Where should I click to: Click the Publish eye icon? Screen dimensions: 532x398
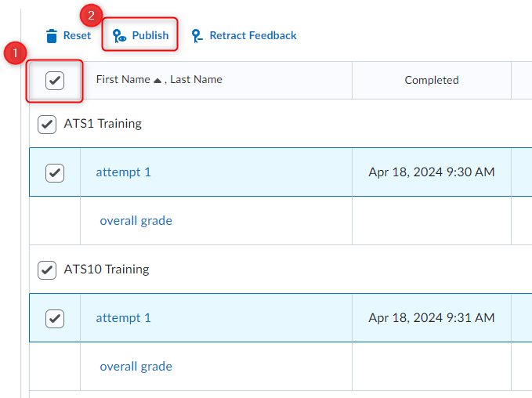pyautogui.click(x=119, y=36)
